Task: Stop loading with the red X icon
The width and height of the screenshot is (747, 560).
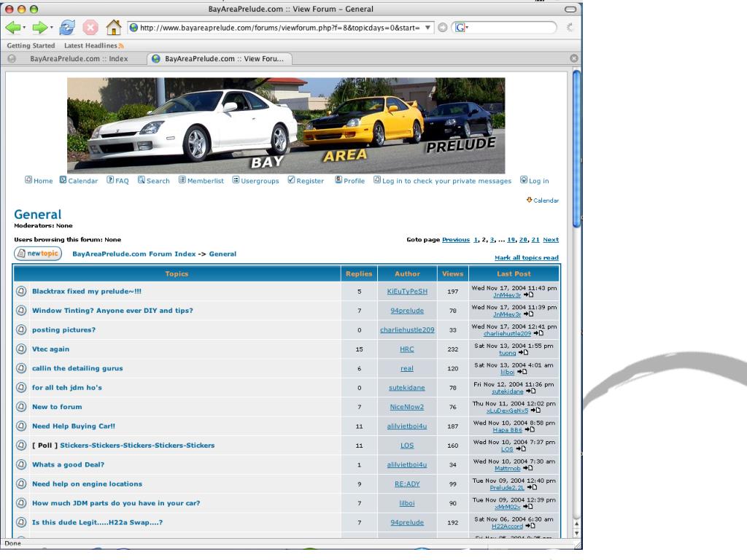Action: pyautogui.click(x=90, y=28)
